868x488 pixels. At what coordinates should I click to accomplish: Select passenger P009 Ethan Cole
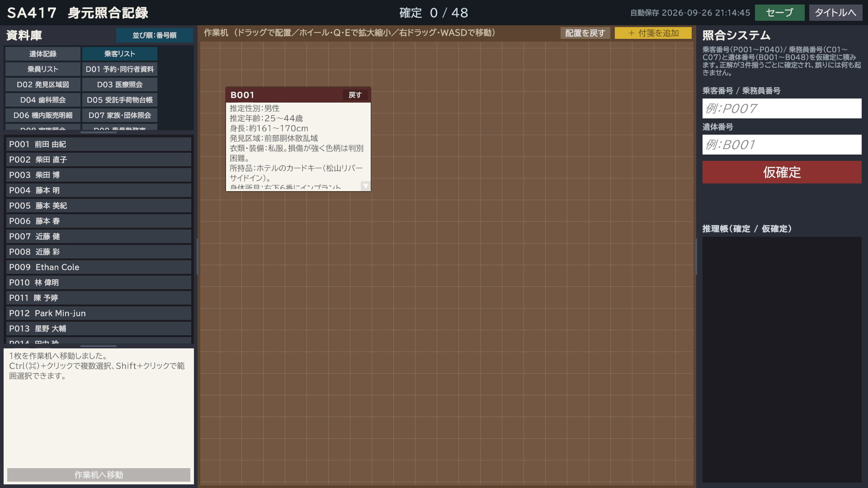99,267
